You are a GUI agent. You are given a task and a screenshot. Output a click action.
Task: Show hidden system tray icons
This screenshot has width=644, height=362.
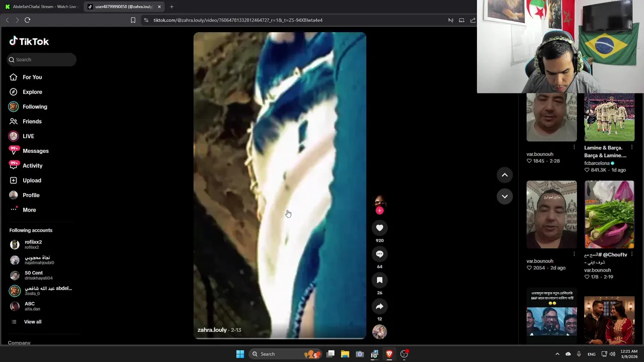click(x=557, y=354)
